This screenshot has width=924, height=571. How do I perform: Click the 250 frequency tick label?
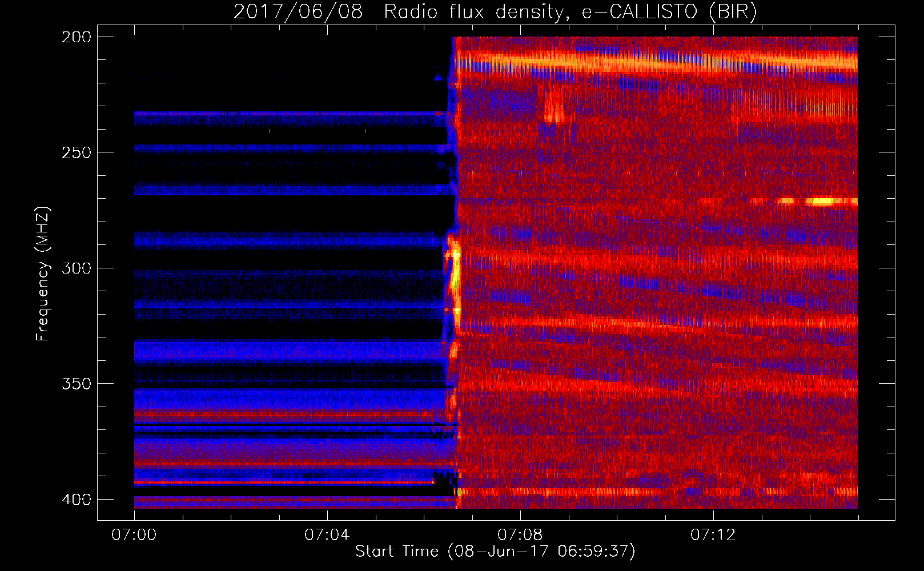point(76,152)
